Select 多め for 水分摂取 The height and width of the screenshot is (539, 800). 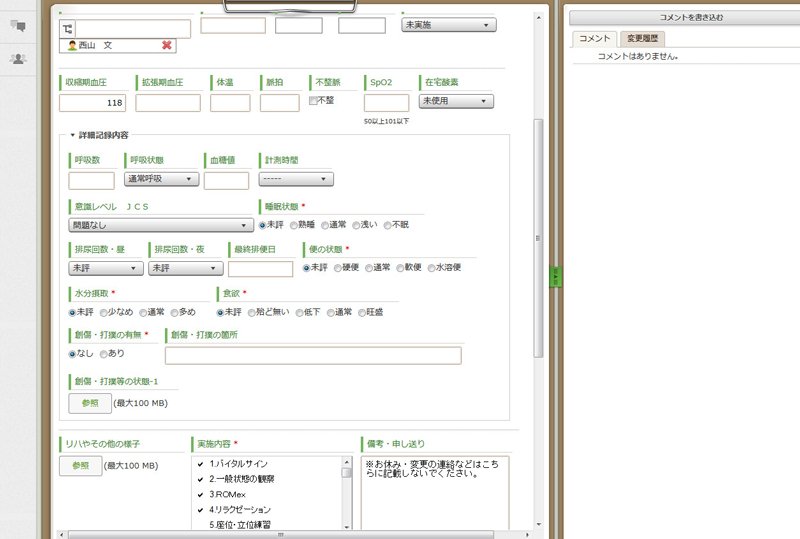click(174, 312)
